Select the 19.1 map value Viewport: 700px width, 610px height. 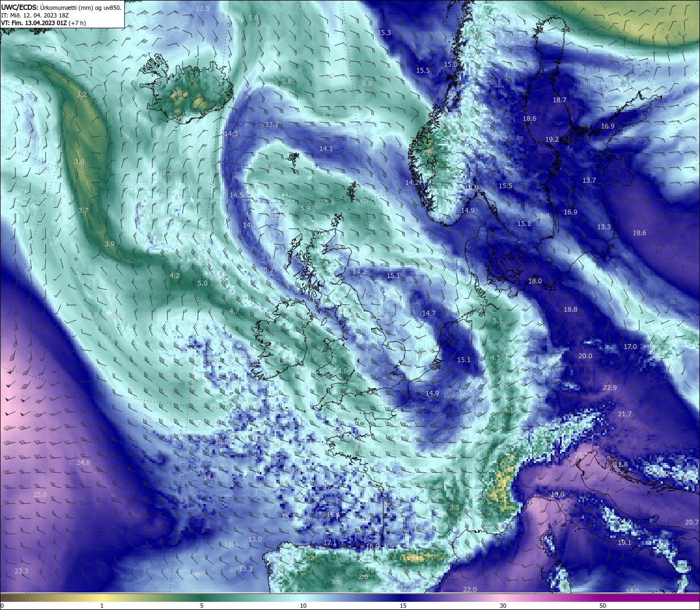pos(625,543)
